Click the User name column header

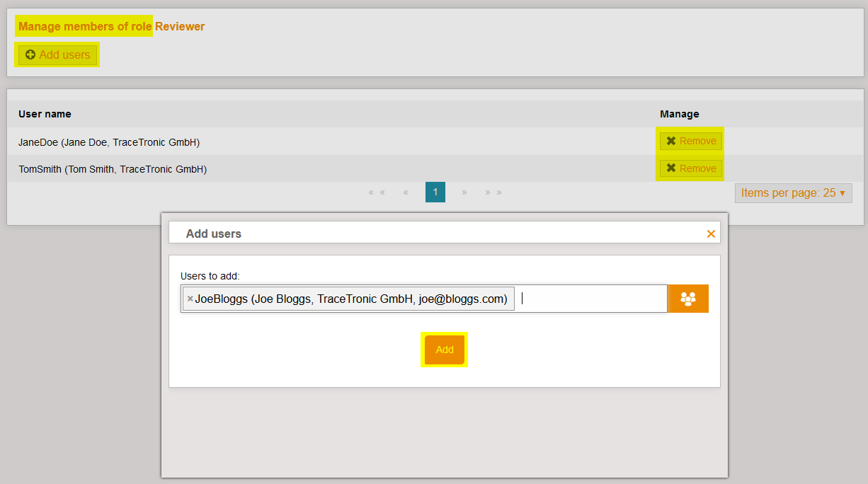tap(45, 114)
